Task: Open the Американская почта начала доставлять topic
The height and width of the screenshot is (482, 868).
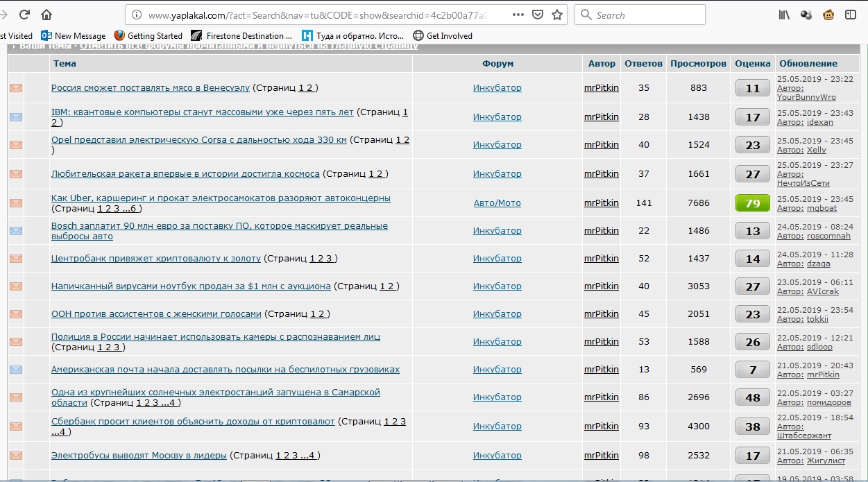Action: [225, 369]
